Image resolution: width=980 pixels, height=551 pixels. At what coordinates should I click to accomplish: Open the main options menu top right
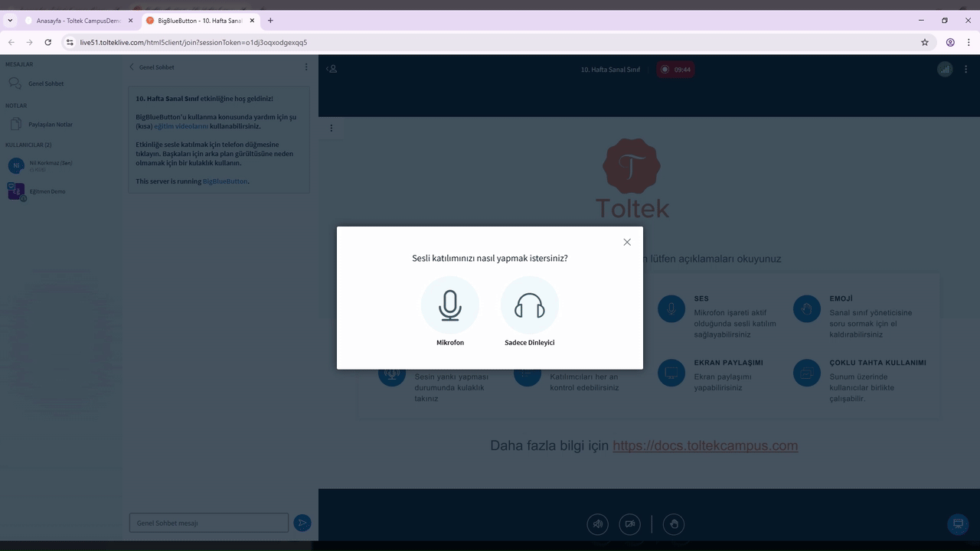point(966,69)
